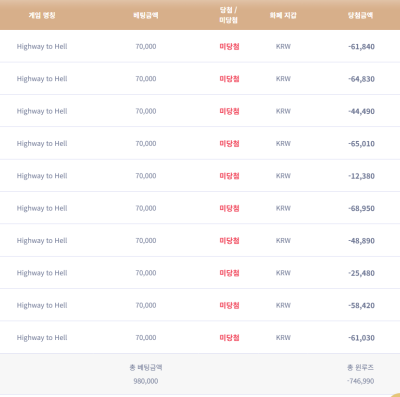Click Highway to Hell in the -64,830 row
Viewport: 400px width, 397px height.
coord(42,79)
